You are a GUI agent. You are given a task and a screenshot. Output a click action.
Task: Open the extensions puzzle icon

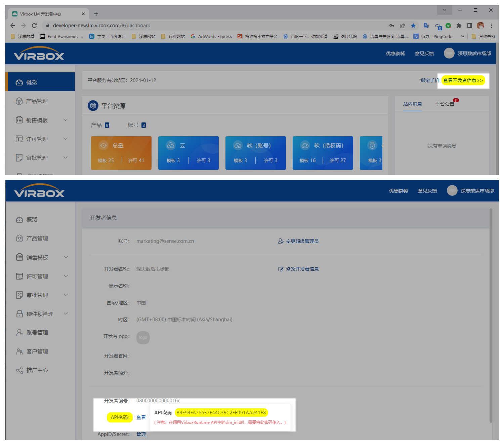click(459, 26)
